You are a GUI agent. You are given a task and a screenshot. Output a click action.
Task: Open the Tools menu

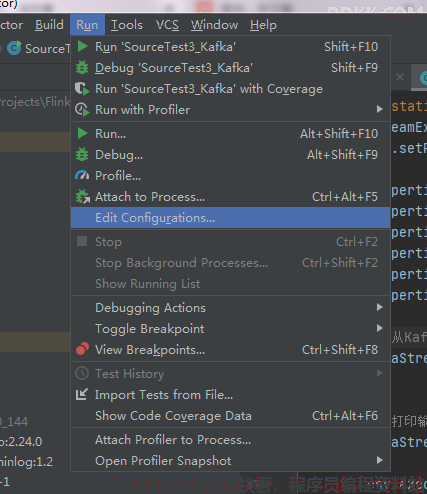coord(127,25)
